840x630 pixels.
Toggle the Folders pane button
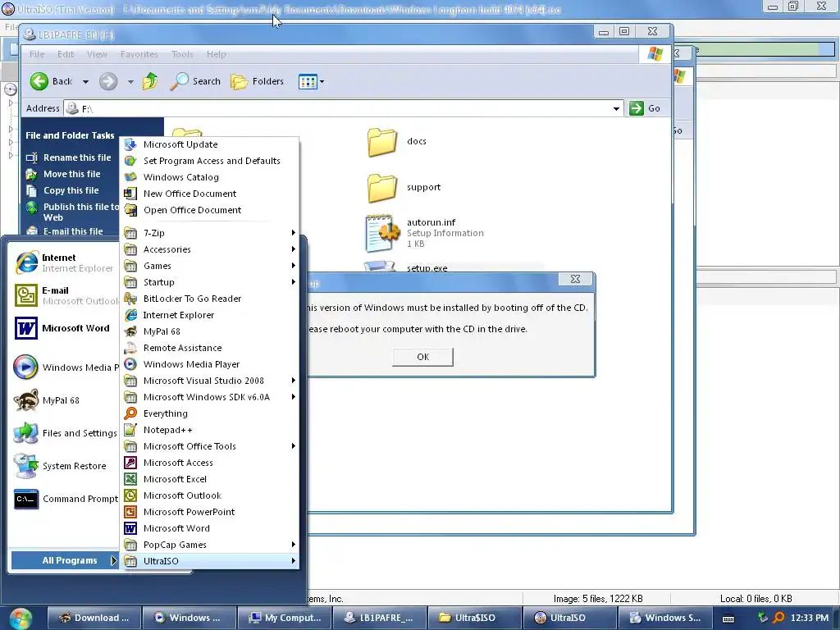pos(257,81)
